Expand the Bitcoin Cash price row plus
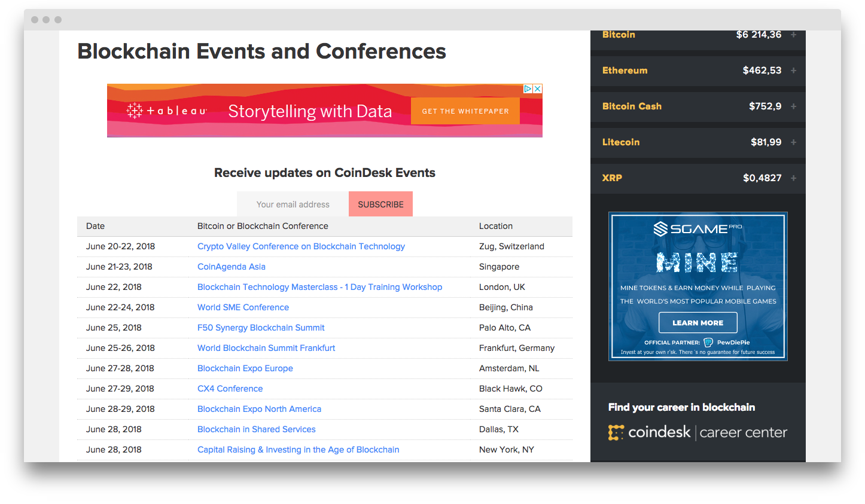Viewport: 865px width, 504px height. (x=794, y=106)
